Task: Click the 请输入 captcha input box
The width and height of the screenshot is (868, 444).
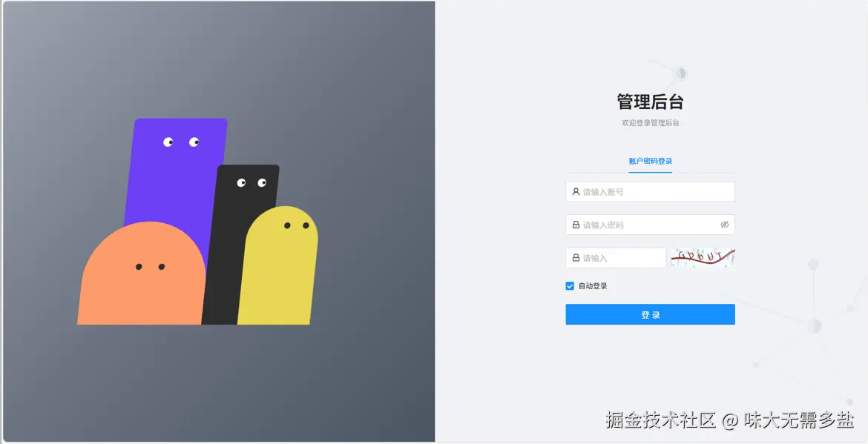Action: [616, 257]
